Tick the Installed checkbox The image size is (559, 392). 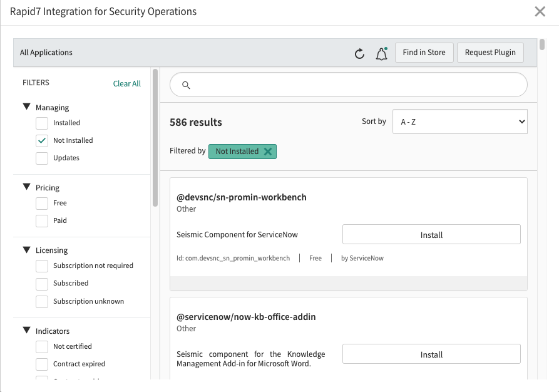point(42,123)
